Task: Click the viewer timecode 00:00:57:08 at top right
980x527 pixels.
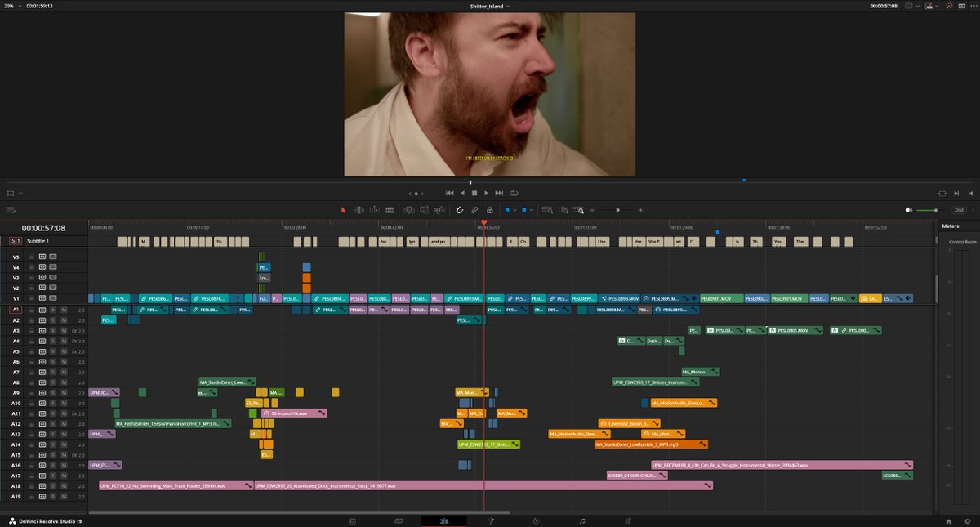Action: [884, 6]
